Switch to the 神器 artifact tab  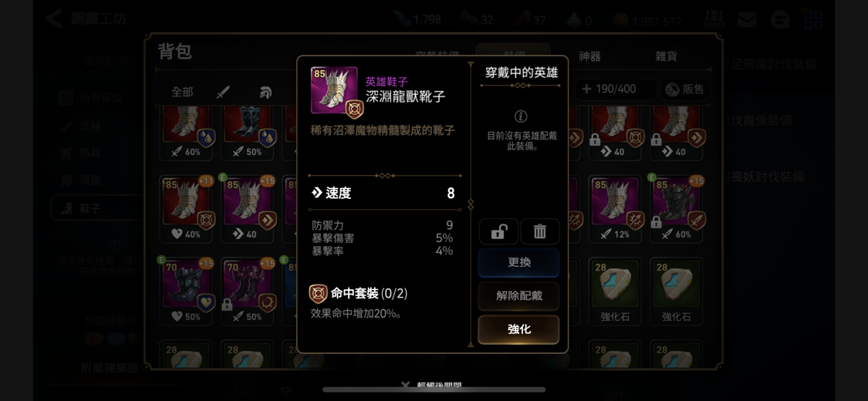(589, 56)
